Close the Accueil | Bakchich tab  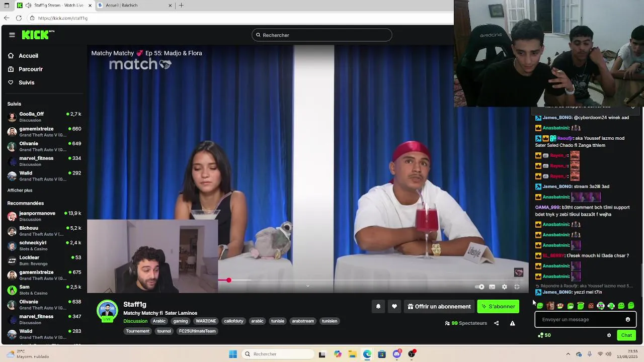(x=170, y=5)
